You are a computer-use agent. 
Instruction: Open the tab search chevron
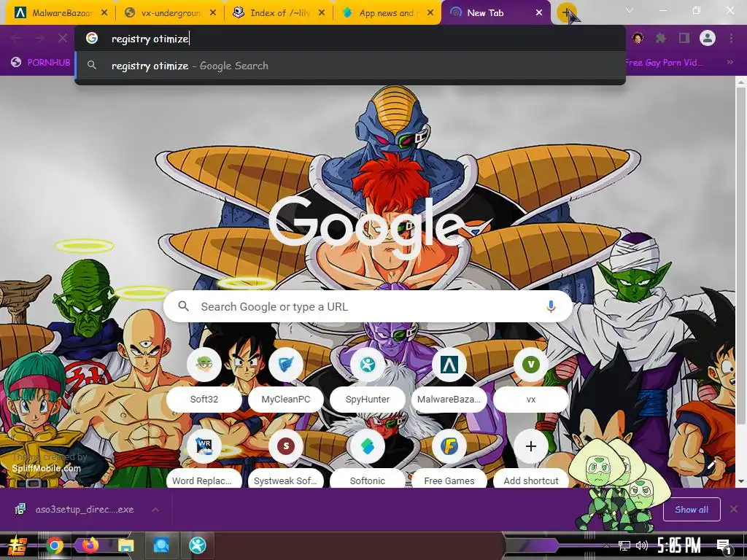(630, 10)
